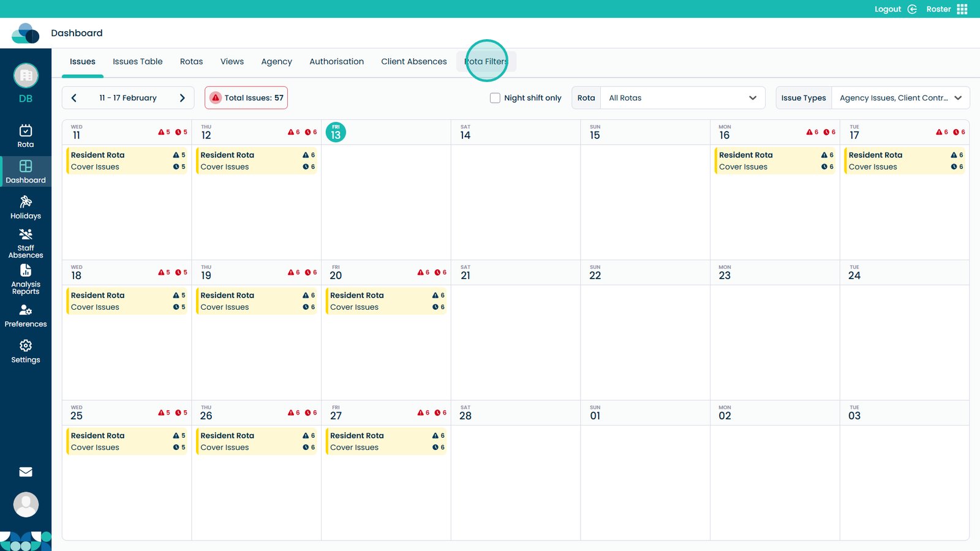The image size is (980, 551).
Task: Select the Sat 28 date number
Action: point(466,416)
